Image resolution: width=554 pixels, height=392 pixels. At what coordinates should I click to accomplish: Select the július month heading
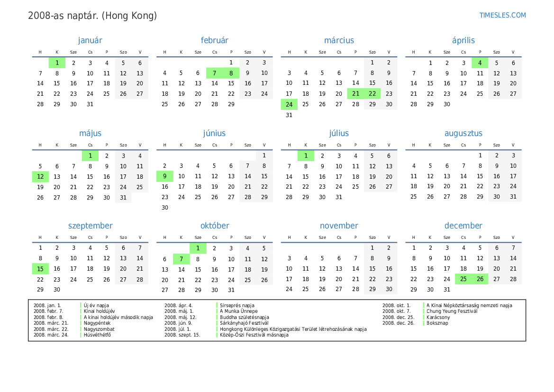[x=339, y=133]
